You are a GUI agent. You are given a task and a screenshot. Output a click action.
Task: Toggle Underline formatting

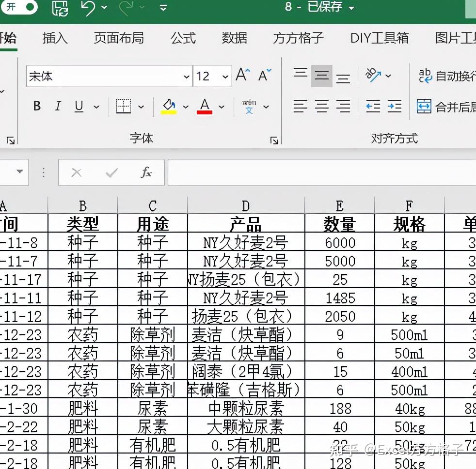(x=79, y=106)
